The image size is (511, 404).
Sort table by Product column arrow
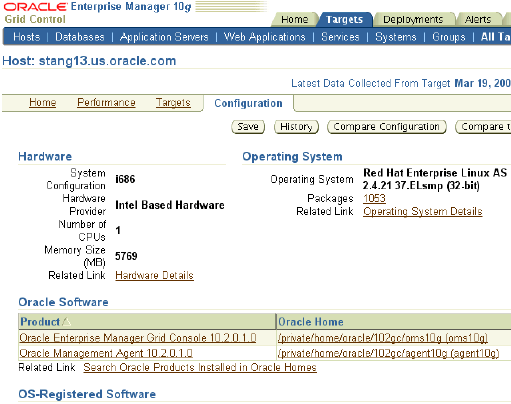67,322
